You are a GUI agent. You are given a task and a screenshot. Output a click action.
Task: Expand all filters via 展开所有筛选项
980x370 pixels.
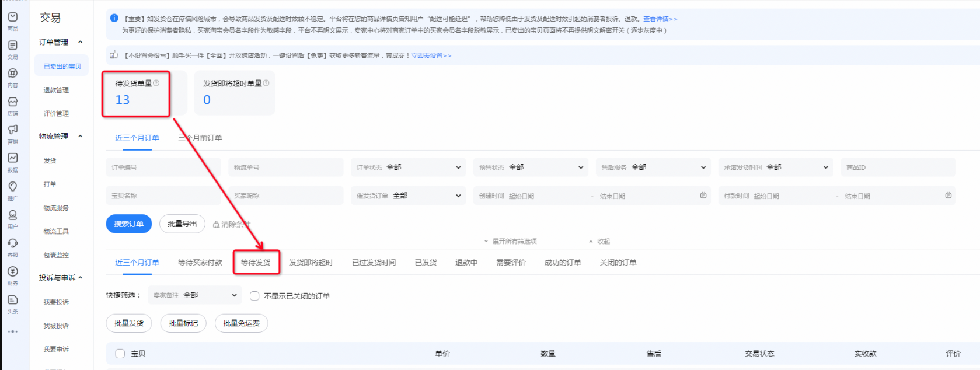click(511, 241)
